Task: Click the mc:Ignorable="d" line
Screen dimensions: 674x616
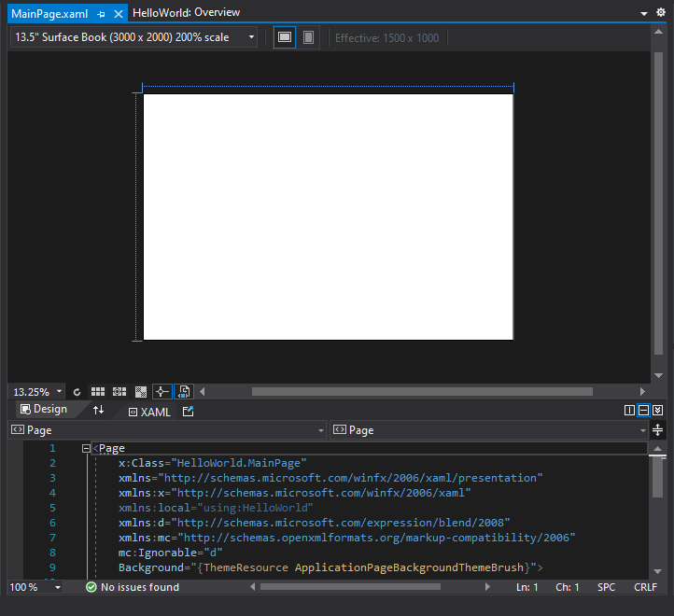Action: tap(170, 553)
